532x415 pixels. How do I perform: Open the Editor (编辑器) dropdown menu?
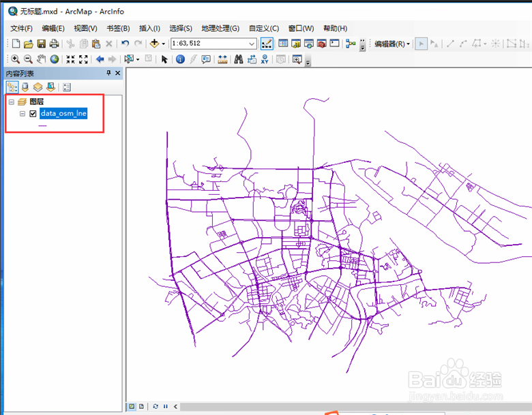392,44
